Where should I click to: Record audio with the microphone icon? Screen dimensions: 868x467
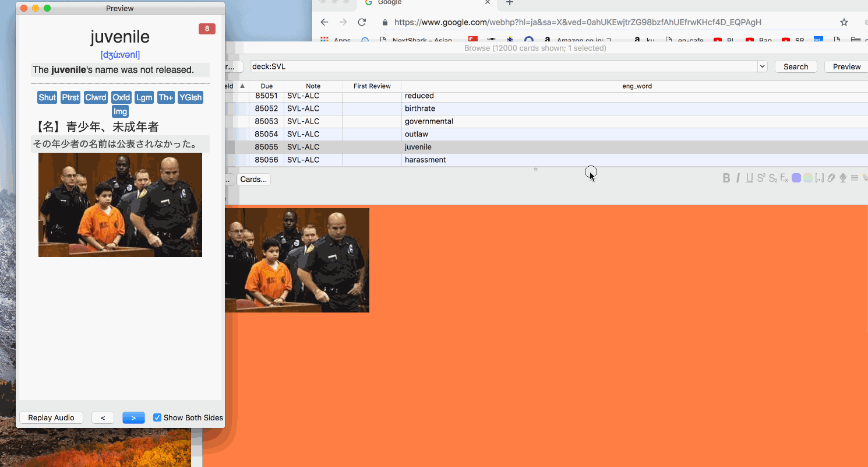coord(842,178)
